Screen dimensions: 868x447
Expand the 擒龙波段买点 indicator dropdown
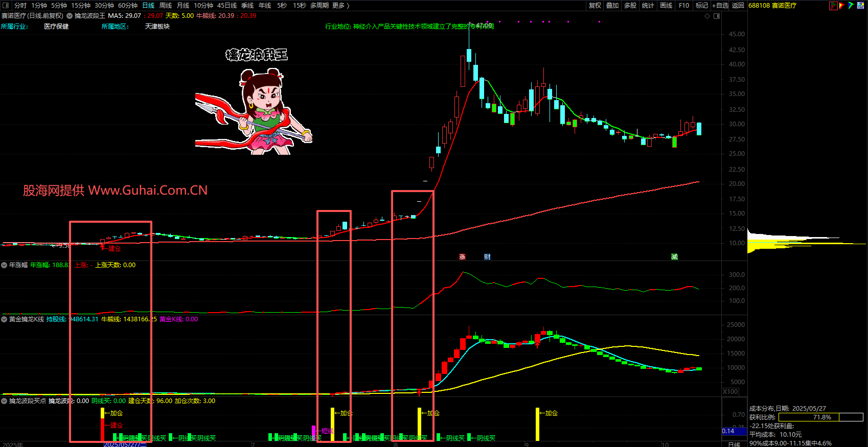click(x=4, y=401)
